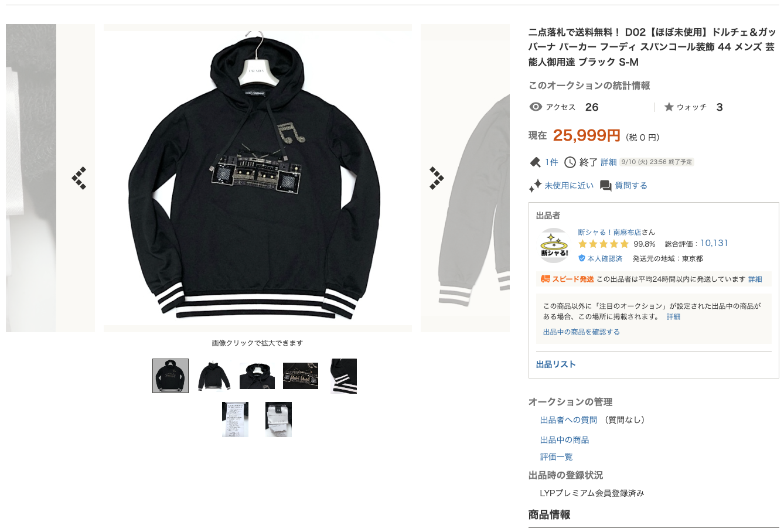
Task: Click the clock end-time icon
Action: tap(570, 162)
